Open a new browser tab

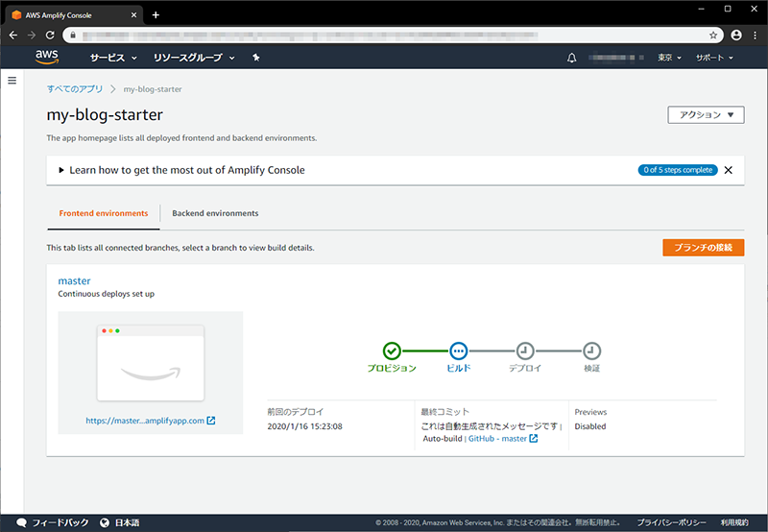(156, 15)
